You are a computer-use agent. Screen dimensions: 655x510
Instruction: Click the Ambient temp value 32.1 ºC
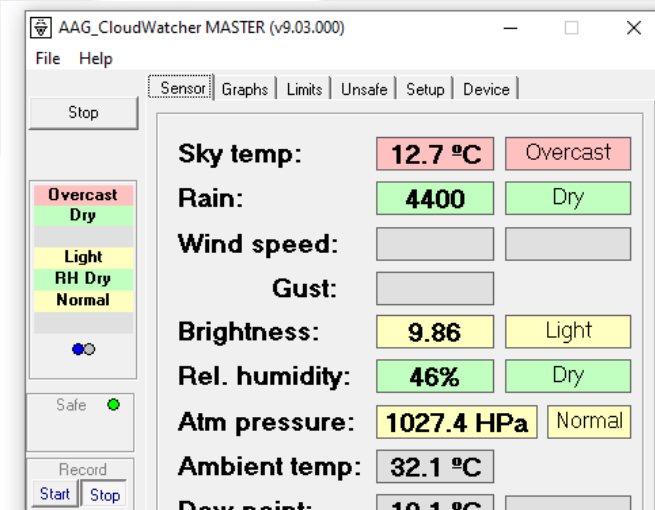(435, 466)
